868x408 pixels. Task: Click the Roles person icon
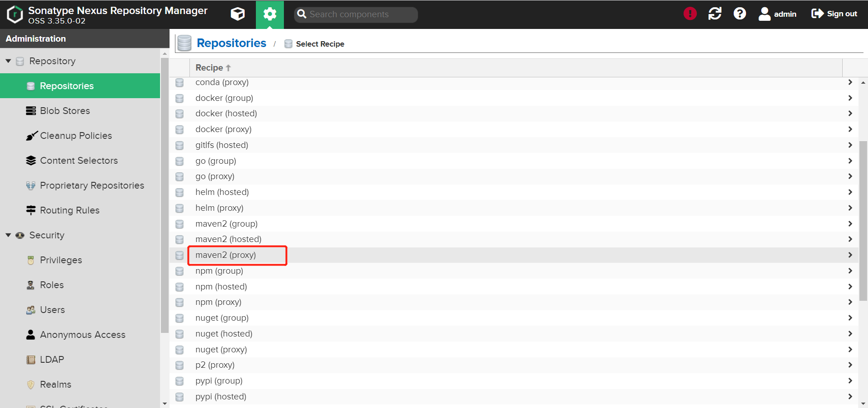(31, 285)
